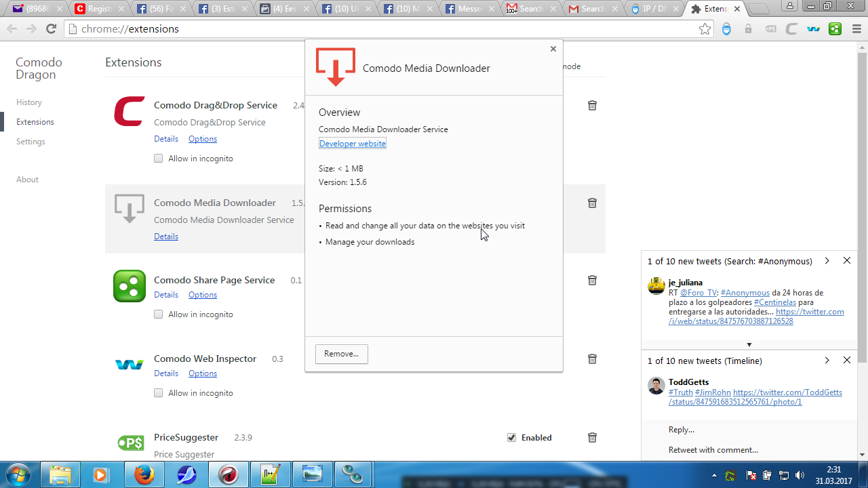Uncheck Enabled for PriceSuggester
Viewport: 868px width, 488px height.
(x=511, y=438)
